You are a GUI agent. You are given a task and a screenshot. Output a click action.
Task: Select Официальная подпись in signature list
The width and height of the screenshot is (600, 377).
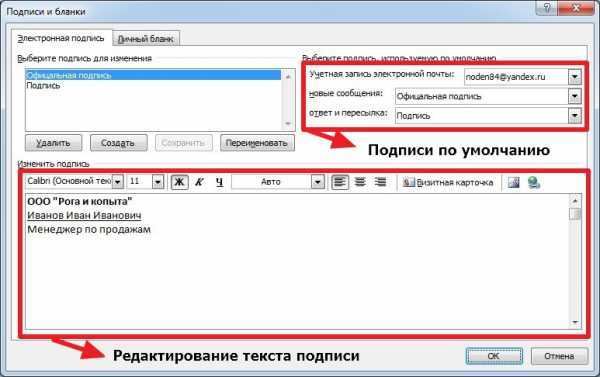pyautogui.click(x=153, y=75)
